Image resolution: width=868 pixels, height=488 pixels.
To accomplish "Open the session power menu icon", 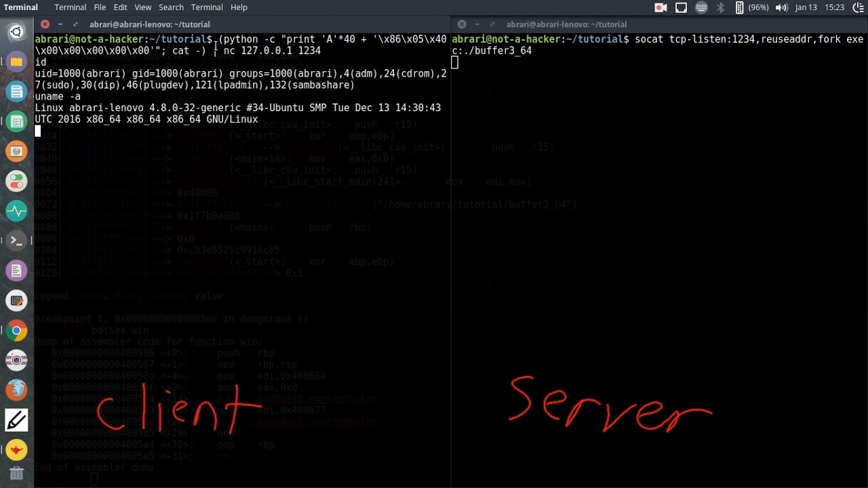I will point(857,7).
